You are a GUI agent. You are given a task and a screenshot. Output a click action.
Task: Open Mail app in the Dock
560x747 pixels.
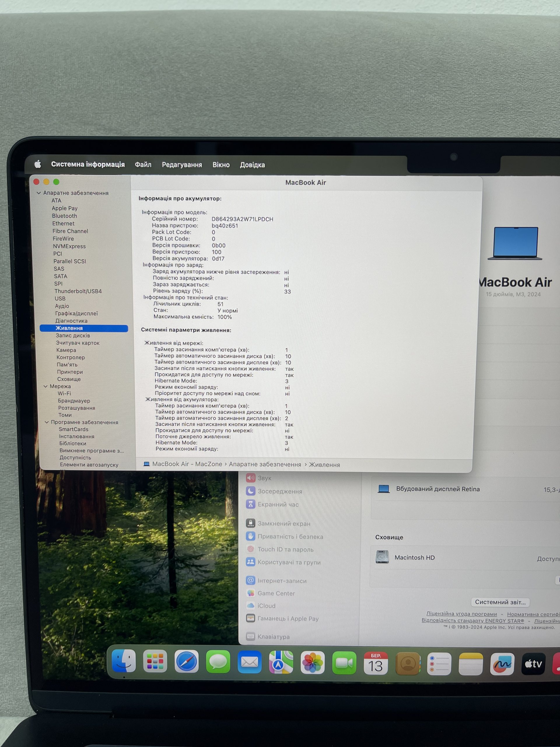point(249,662)
